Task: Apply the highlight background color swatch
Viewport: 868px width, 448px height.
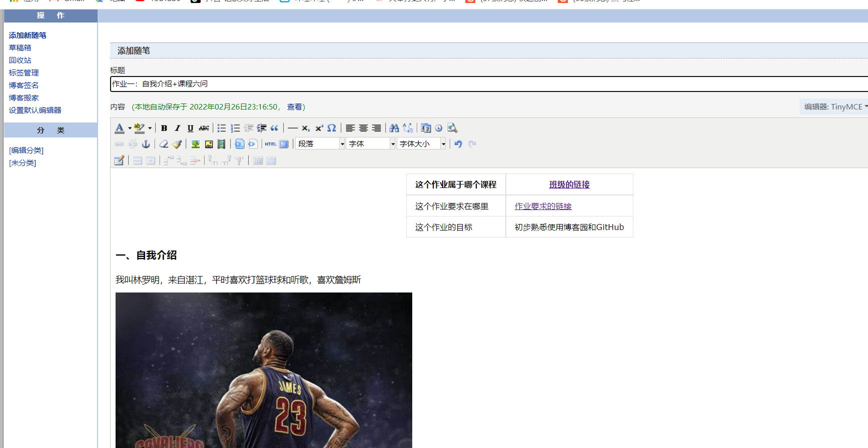Action: [x=140, y=128]
